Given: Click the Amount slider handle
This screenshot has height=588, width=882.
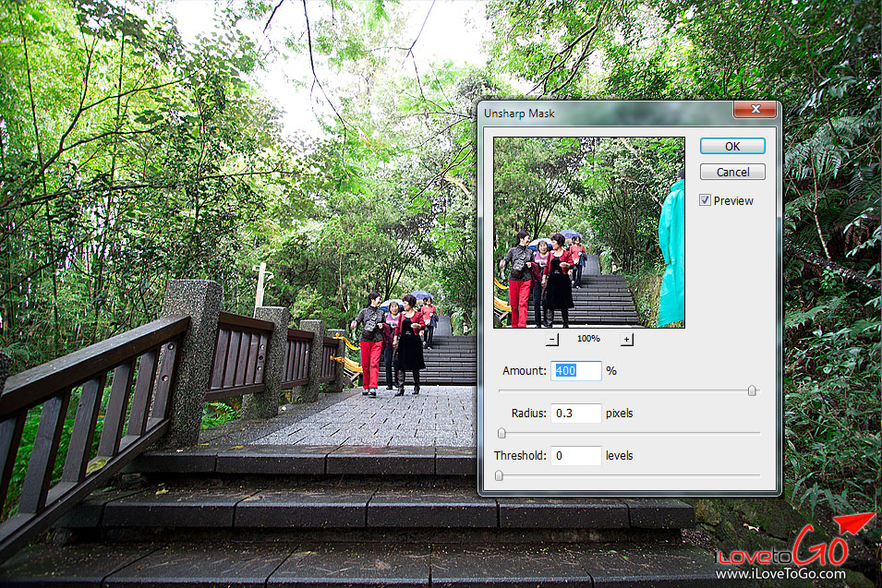Looking at the screenshot, I should (x=752, y=390).
